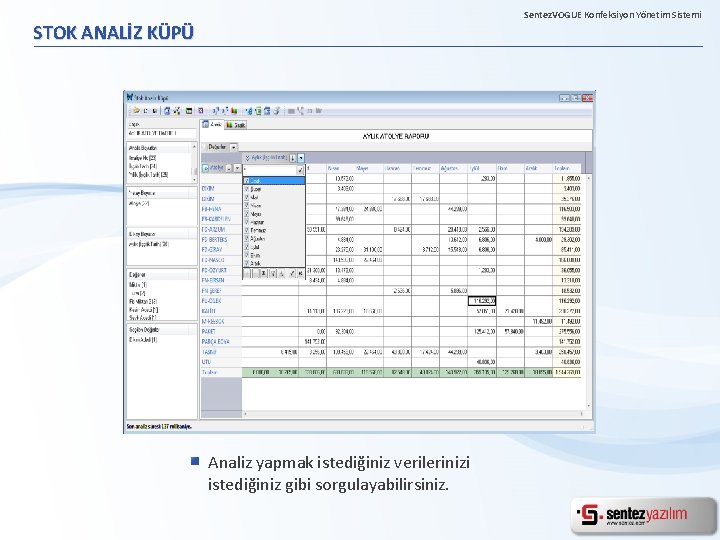Viewport: 720px width, 540px height.
Task: Select the Miktar item in the Değerler list
Action: pos(138,285)
